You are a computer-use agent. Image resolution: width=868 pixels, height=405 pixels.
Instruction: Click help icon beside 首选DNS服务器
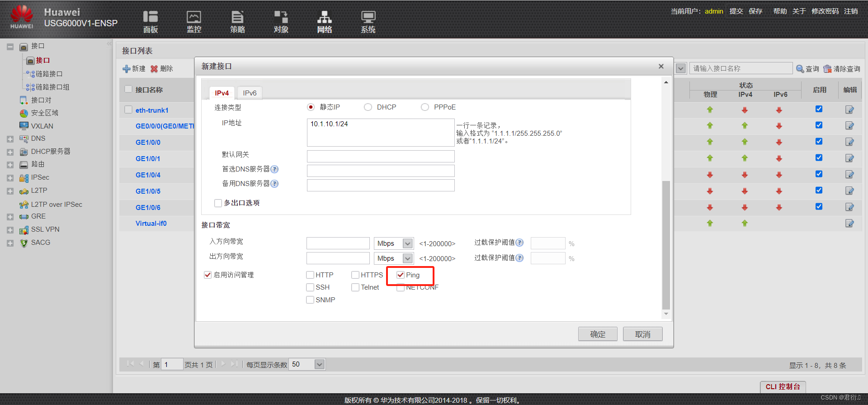(274, 169)
